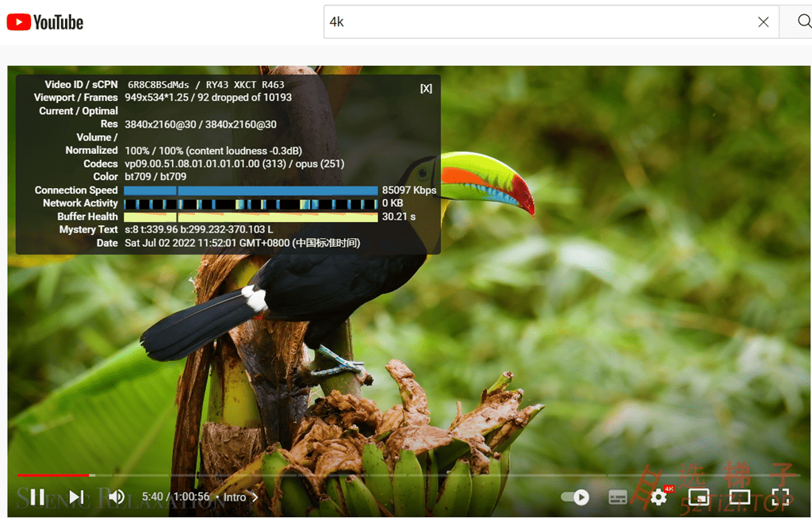
Task: Mute the video volume
Action: (x=117, y=497)
